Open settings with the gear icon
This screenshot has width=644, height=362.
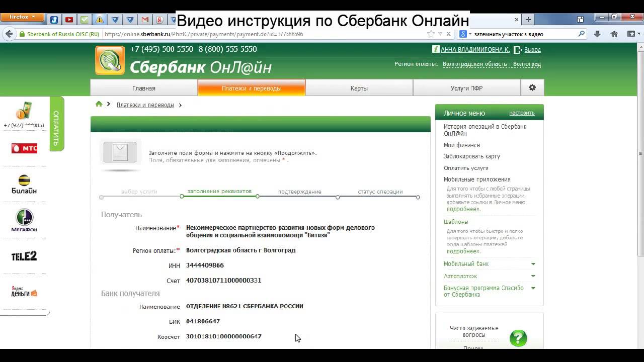532,87
